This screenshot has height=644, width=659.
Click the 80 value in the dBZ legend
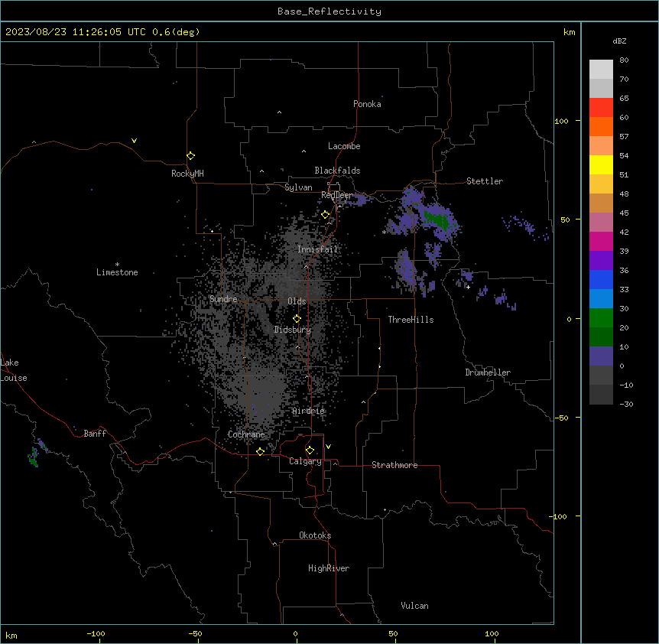click(624, 60)
